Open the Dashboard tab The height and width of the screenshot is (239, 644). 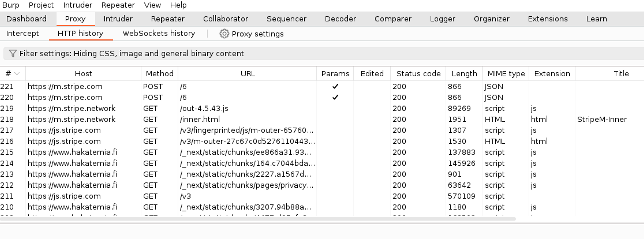click(26, 19)
